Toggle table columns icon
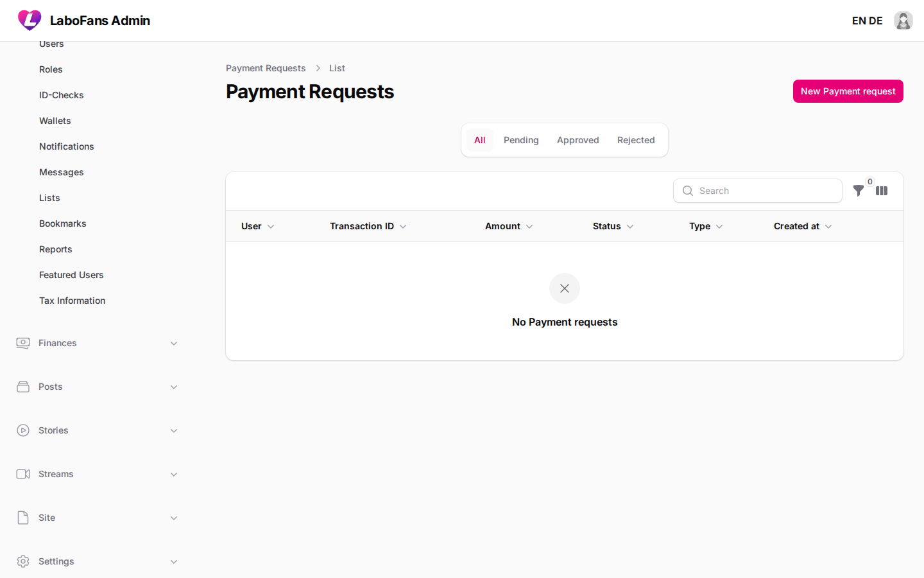 pyautogui.click(x=882, y=191)
